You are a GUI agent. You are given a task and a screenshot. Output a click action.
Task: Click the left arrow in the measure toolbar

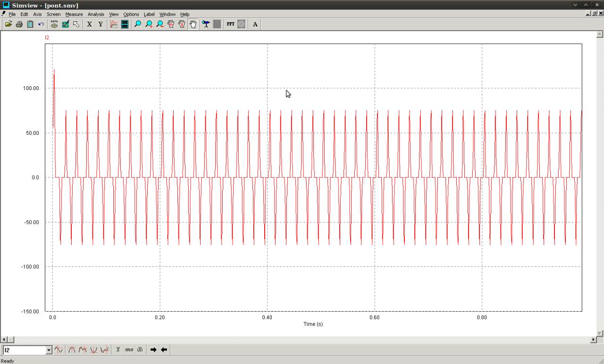coord(164,350)
